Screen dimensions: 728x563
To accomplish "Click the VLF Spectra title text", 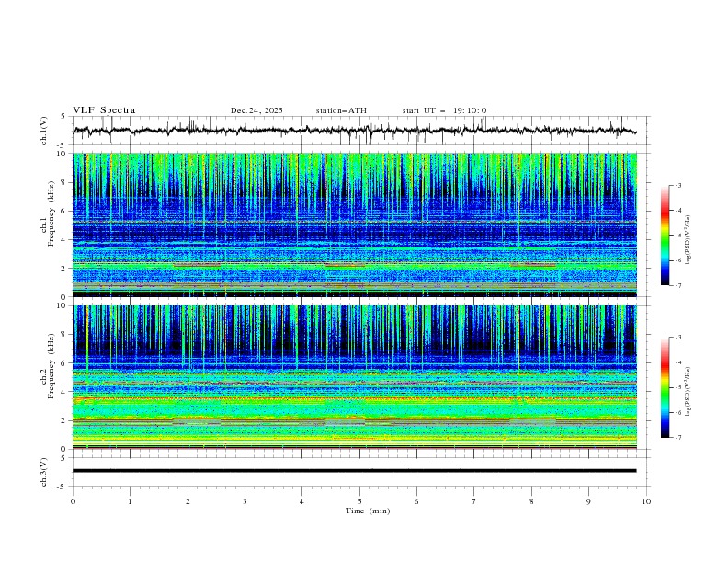I will click(x=104, y=110).
